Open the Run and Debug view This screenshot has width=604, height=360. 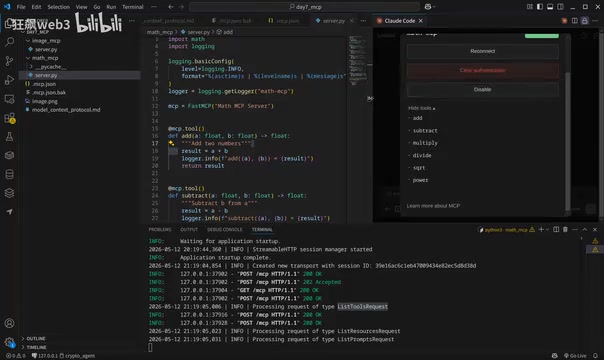tap(9, 80)
